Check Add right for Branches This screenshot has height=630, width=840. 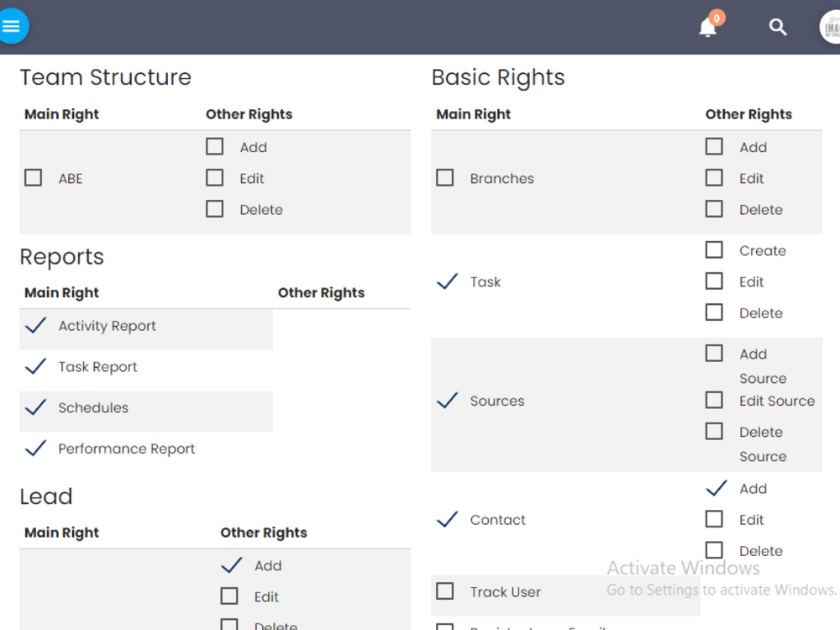713,146
